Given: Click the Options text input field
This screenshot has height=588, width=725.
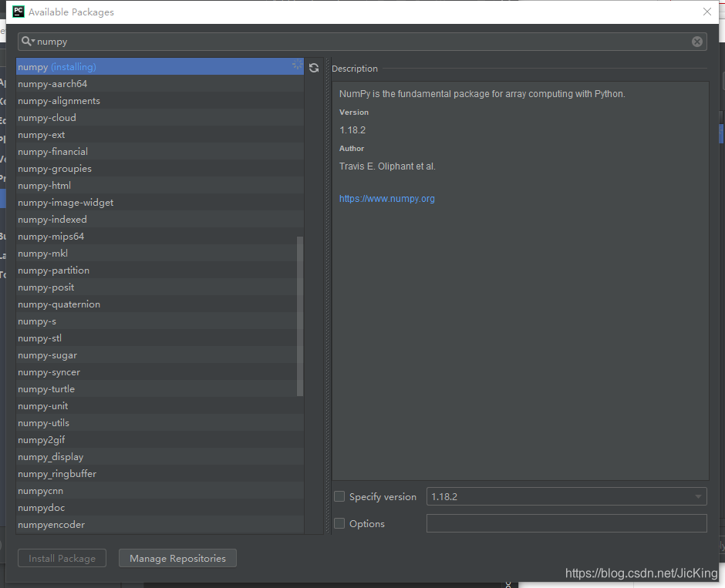Looking at the screenshot, I should coord(566,523).
